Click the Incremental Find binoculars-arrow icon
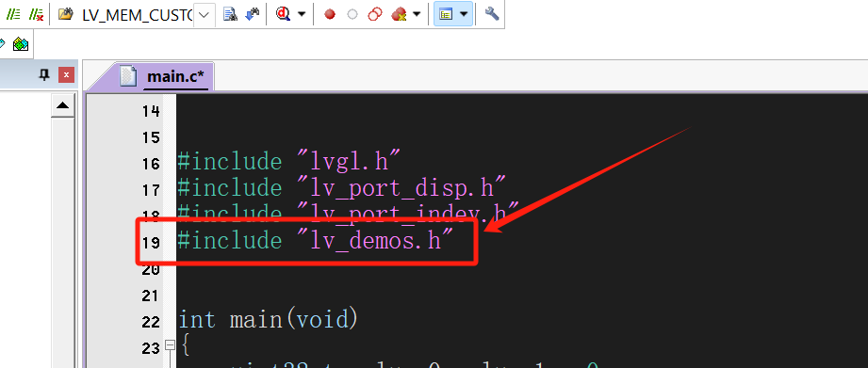This screenshot has width=868, height=368. pyautogui.click(x=253, y=14)
